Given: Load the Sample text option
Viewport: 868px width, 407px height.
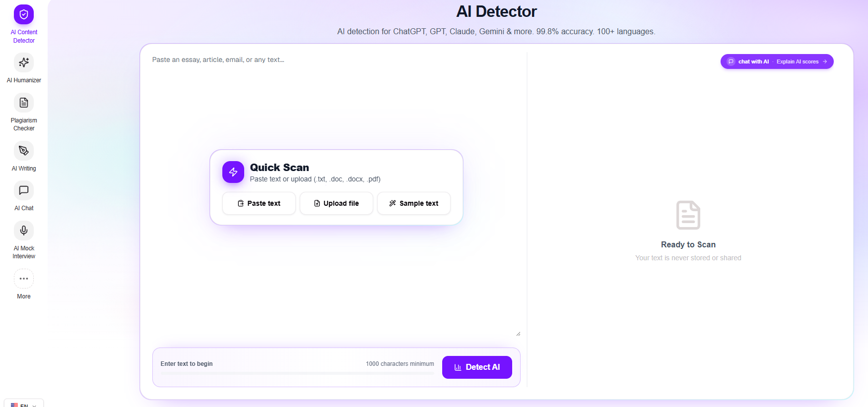Looking at the screenshot, I should 414,203.
